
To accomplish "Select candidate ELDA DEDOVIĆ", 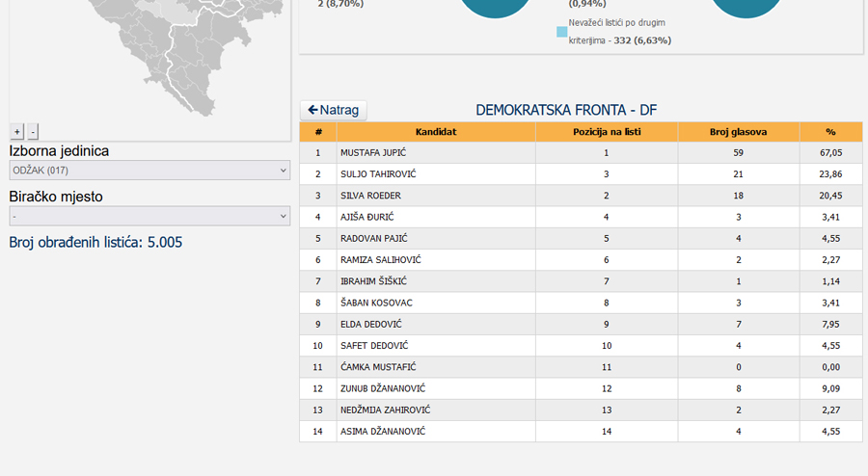I will (371, 325).
